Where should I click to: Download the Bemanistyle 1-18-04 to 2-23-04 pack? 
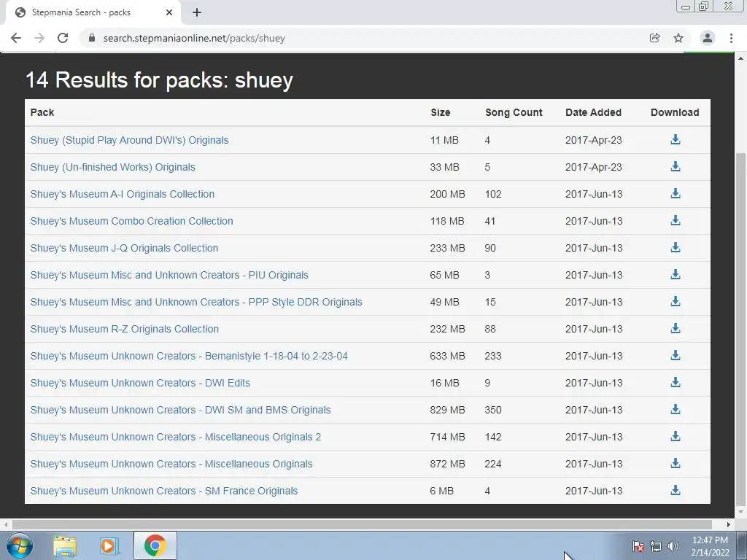[675, 355]
